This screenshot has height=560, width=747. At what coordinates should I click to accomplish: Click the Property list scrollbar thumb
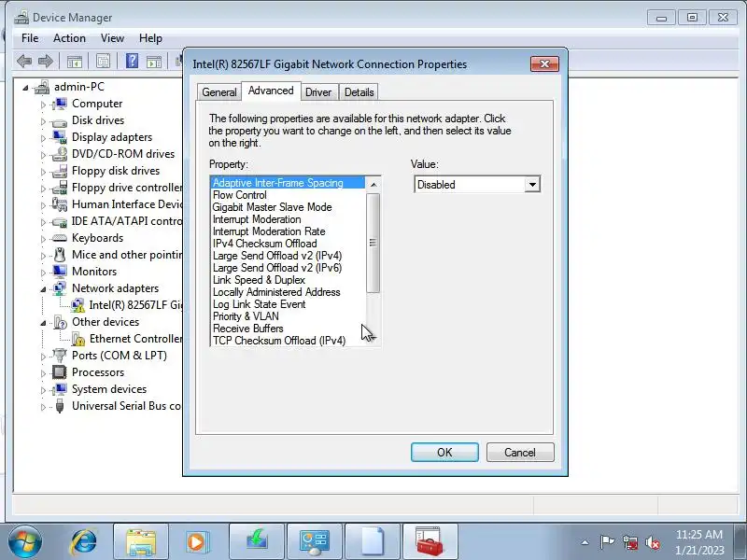tap(373, 243)
